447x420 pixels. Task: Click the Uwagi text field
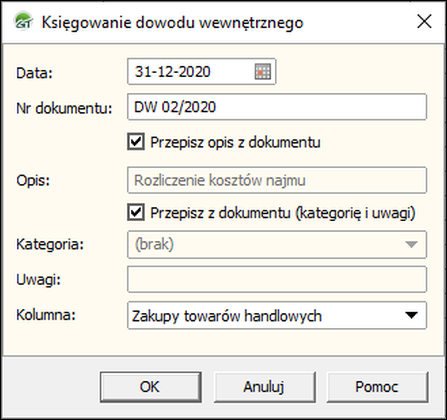click(277, 279)
